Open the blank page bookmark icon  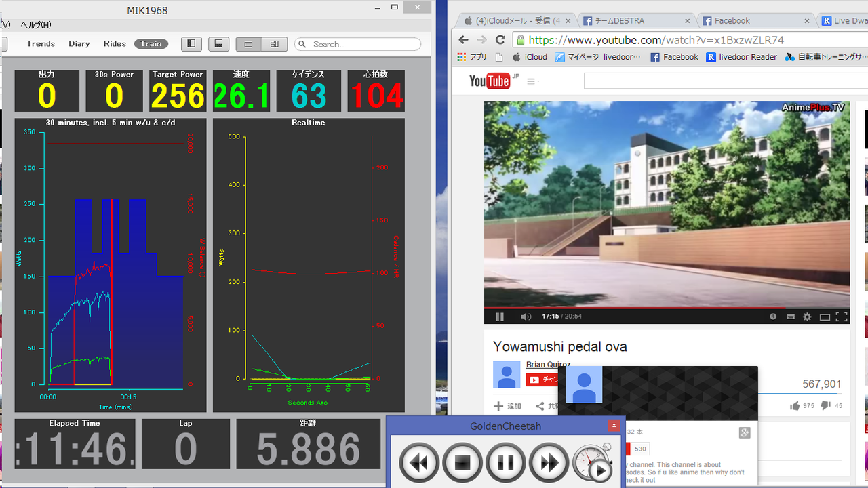point(500,57)
